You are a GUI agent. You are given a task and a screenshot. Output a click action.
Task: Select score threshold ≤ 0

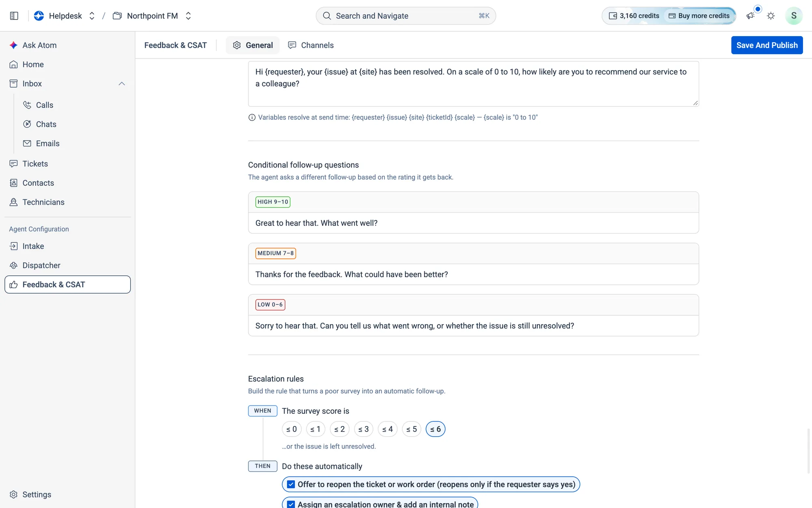click(292, 429)
